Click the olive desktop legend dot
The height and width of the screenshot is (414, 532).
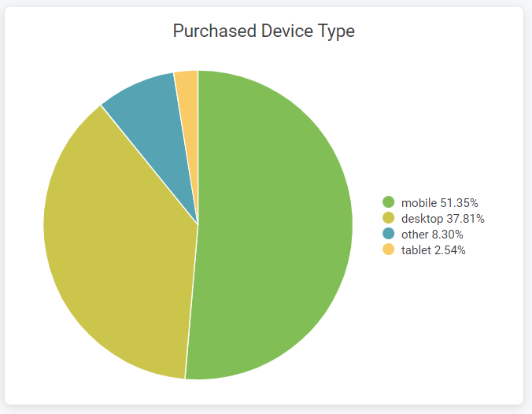389,218
